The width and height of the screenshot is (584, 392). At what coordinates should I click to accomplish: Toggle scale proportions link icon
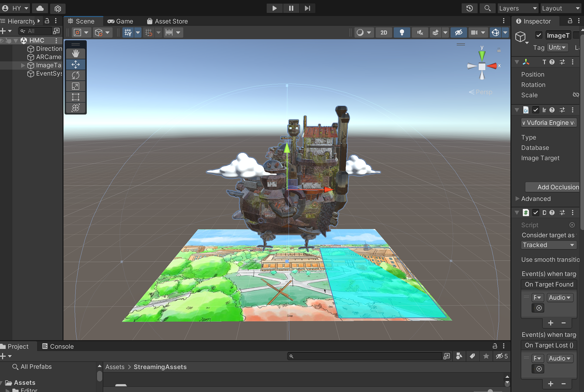pos(576,95)
